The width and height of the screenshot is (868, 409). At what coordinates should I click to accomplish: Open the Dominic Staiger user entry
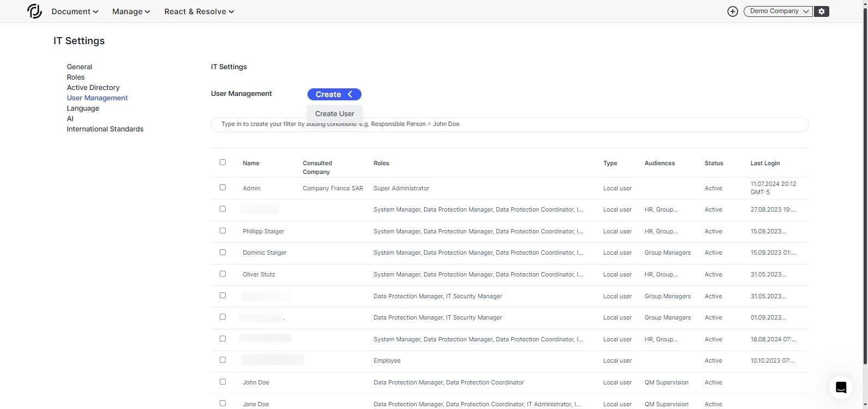[264, 252]
